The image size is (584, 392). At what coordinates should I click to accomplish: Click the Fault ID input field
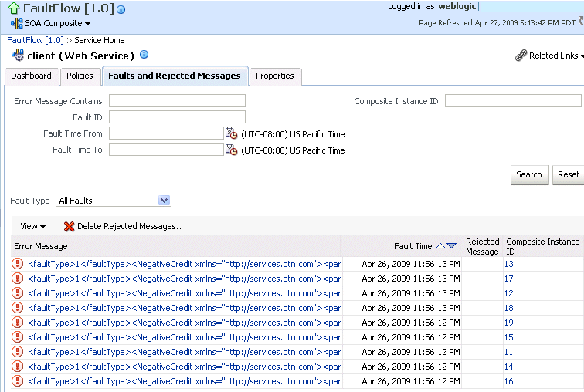pyautogui.click(x=178, y=117)
